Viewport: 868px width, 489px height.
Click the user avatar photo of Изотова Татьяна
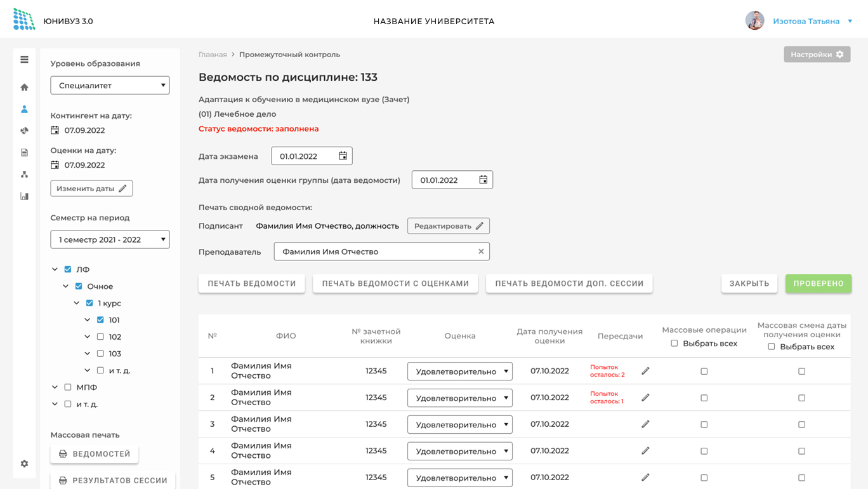click(x=754, y=21)
